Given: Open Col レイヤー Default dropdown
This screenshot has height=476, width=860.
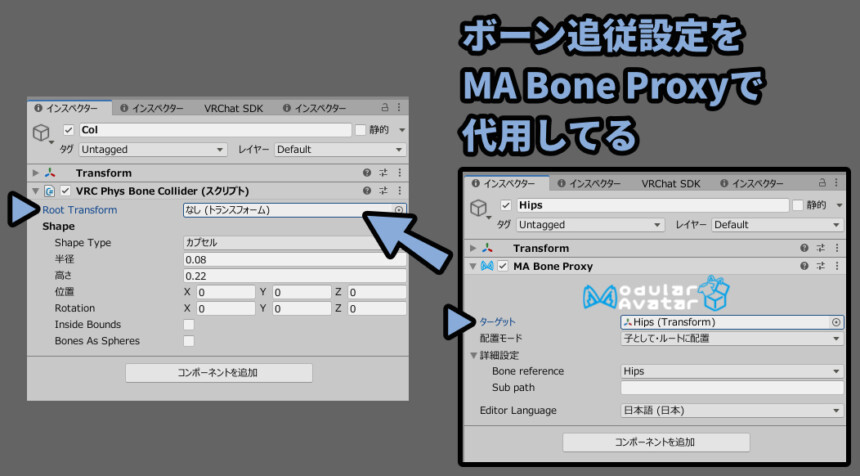Looking at the screenshot, I should click(x=340, y=150).
